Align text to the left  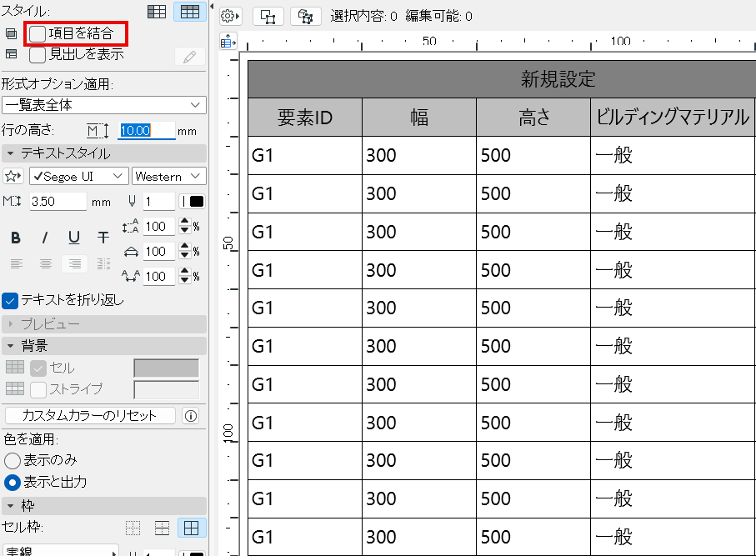coord(17,263)
